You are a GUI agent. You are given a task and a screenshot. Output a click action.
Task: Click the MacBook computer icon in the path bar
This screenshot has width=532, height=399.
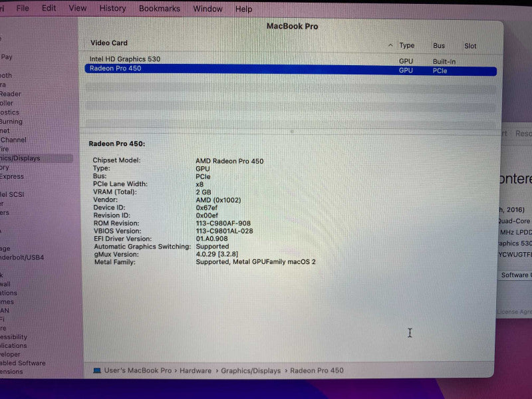[x=97, y=370]
